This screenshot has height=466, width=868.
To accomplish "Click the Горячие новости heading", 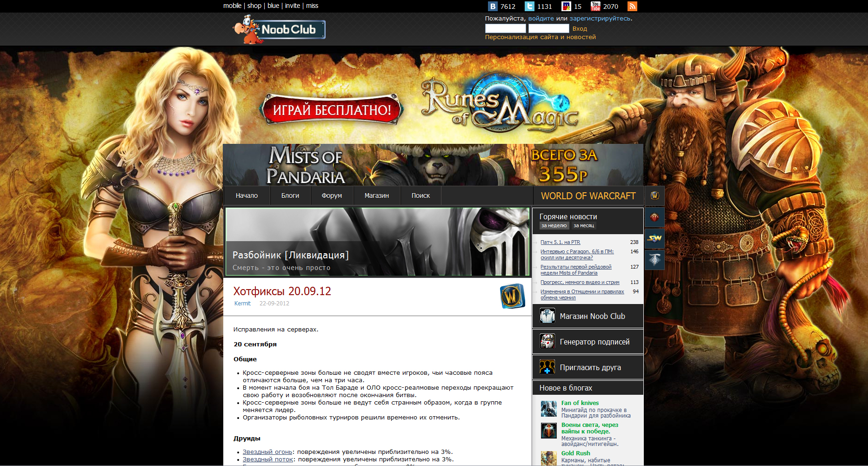I will [x=568, y=216].
